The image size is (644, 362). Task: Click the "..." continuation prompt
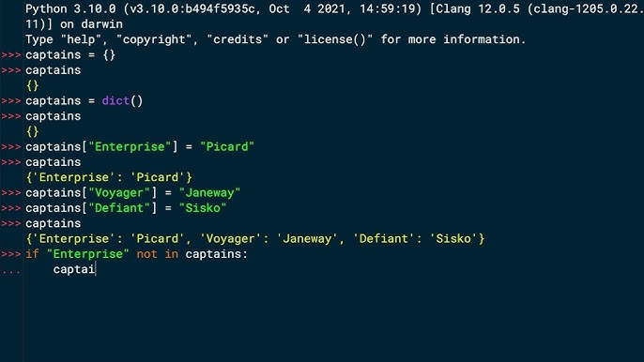[10, 271]
